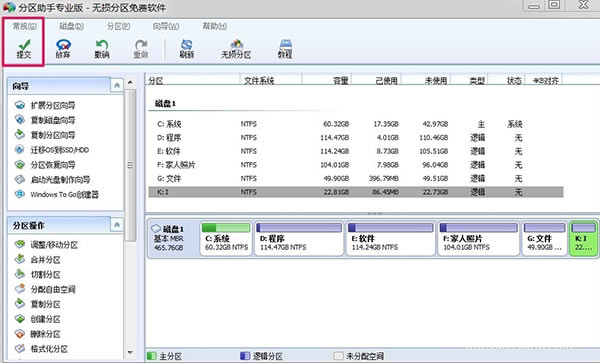Image resolution: width=600 pixels, height=363 pixels.
Task: Click the sidebar scrollbar thumb
Action: tap(130, 165)
